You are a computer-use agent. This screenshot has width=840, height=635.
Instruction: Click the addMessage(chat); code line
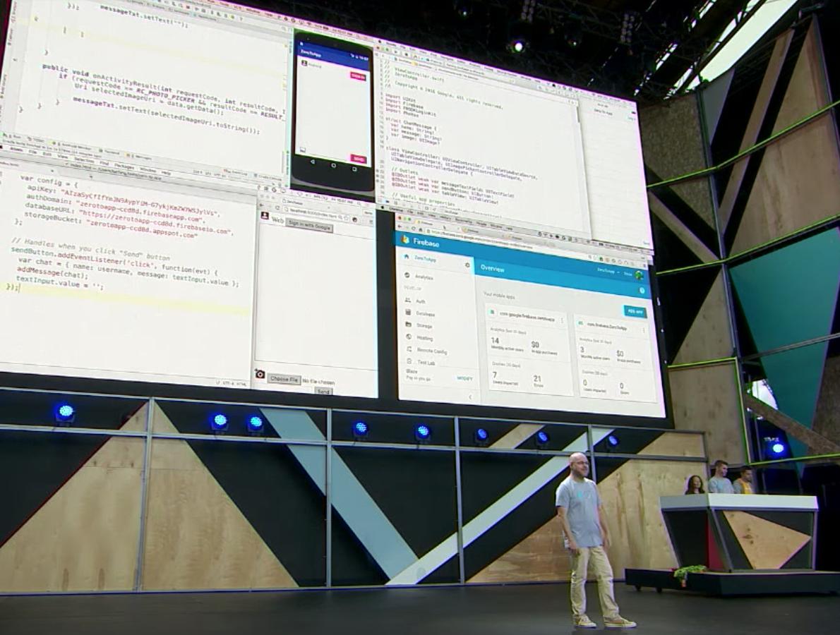[53, 272]
